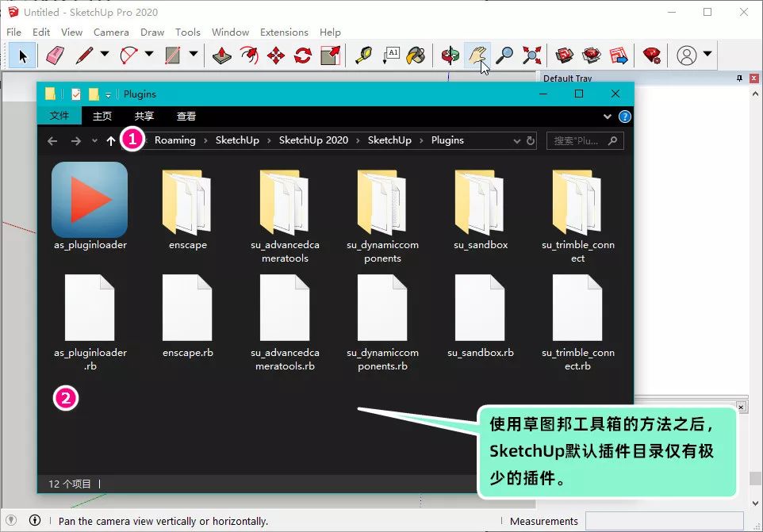The width and height of the screenshot is (763, 532).
Task: Activate the Orbit tool
Action: tap(451, 55)
